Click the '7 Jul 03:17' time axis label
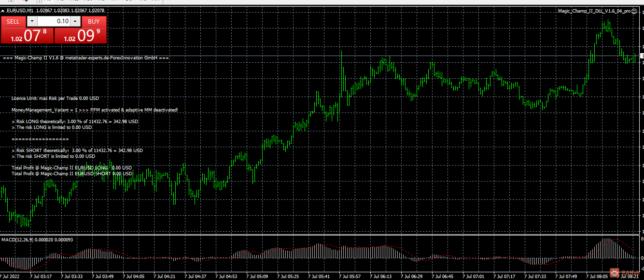The image size is (644, 280). click(x=41, y=277)
